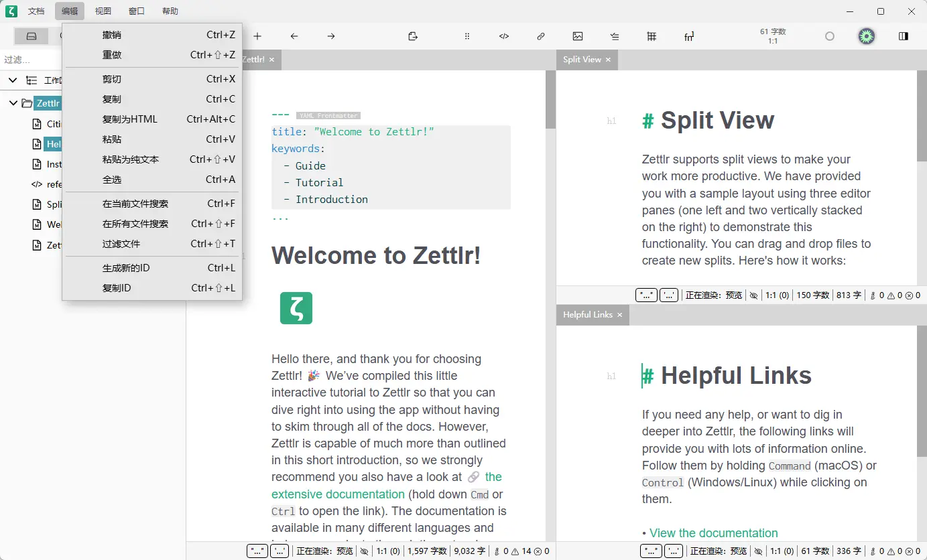Open document info showing 61 字数
This screenshot has height=560, width=927.
(x=773, y=36)
